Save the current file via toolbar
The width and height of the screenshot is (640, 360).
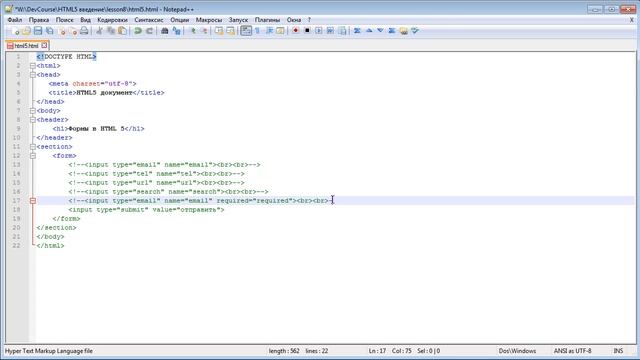point(38,31)
